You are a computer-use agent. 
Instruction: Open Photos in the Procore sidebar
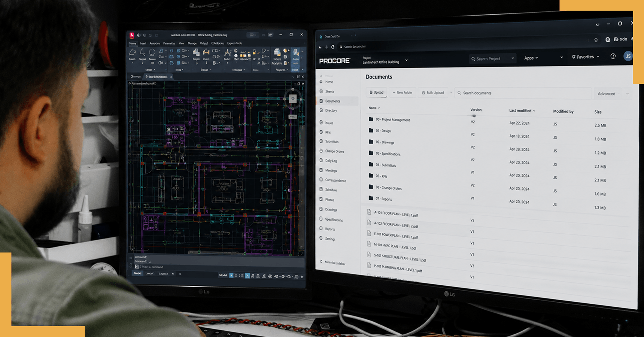tap(327, 200)
